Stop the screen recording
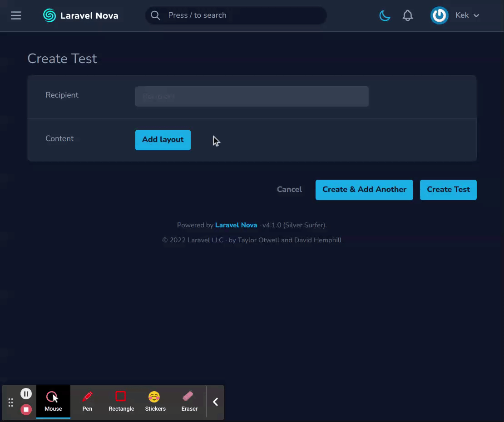This screenshot has height=422, width=504. click(26, 409)
